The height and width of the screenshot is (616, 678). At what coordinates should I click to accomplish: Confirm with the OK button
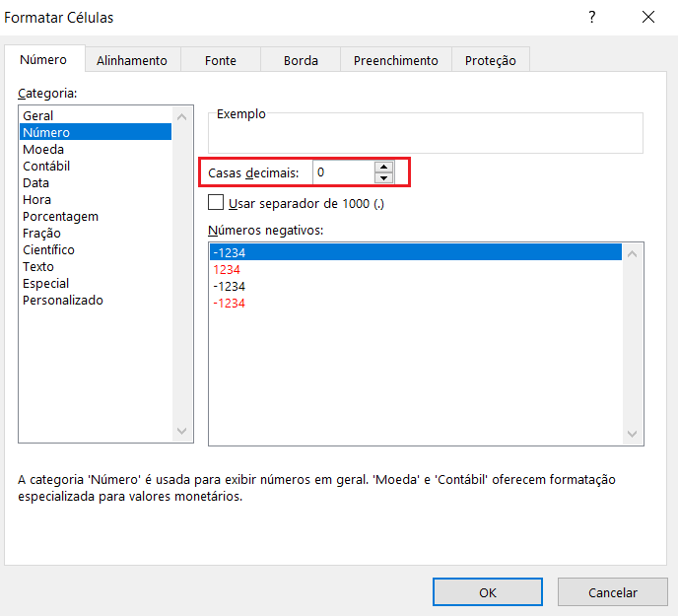point(488,592)
